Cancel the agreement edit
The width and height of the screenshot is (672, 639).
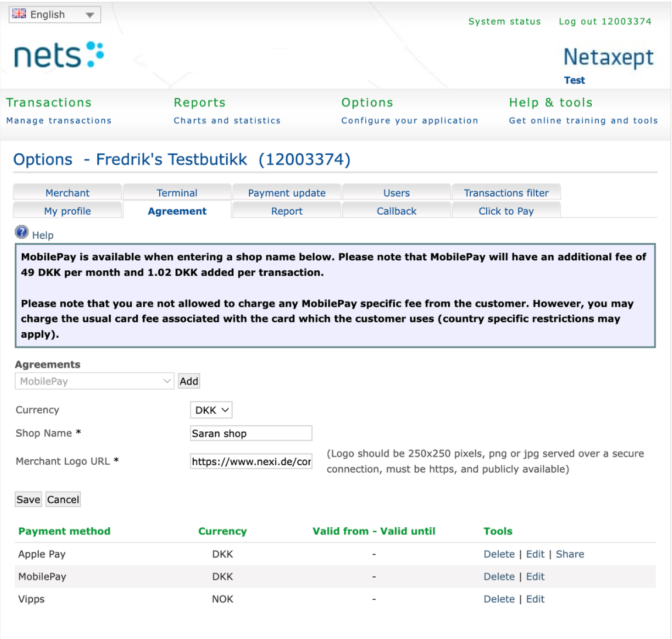(63, 499)
